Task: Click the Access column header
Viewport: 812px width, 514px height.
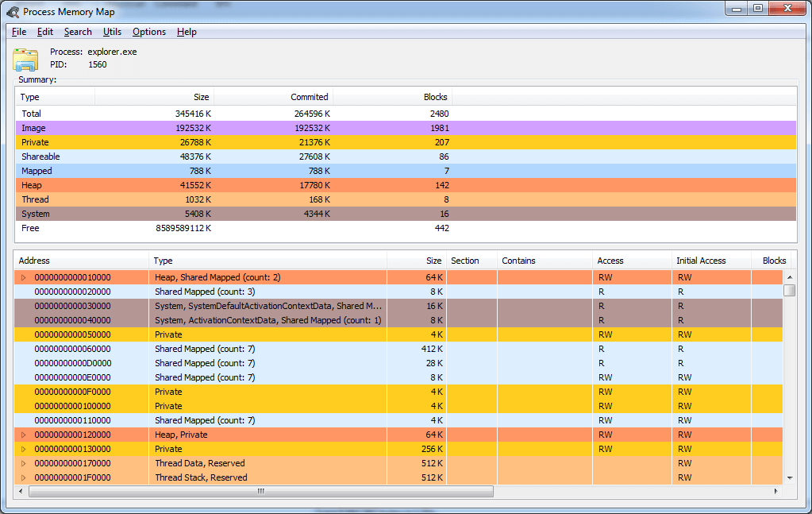Action: (611, 261)
